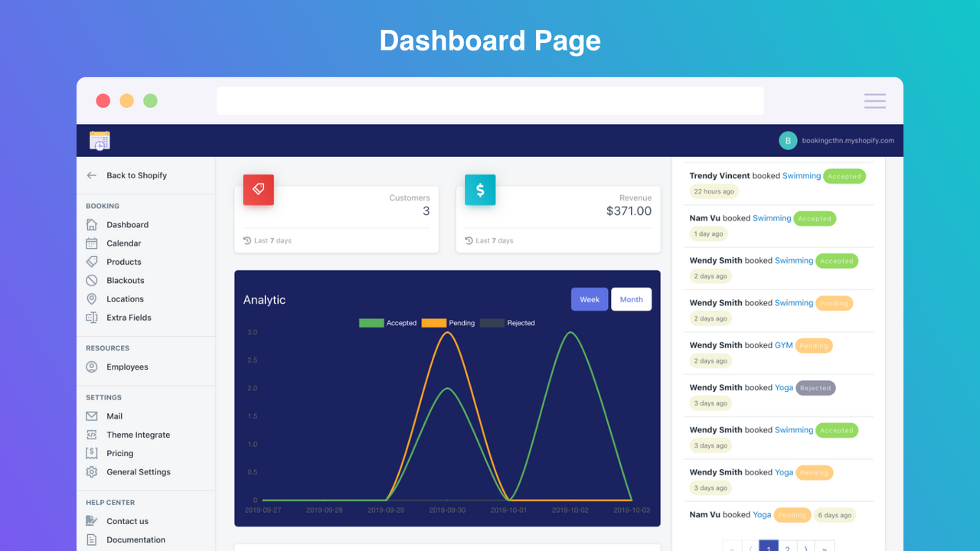Open the GYM link in Wendy Smith's booking
The height and width of the screenshot is (551, 980).
[x=784, y=345]
